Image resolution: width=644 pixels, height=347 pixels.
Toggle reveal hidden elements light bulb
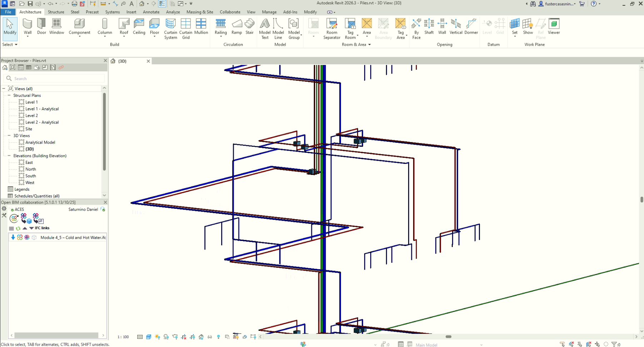pyautogui.click(x=218, y=337)
